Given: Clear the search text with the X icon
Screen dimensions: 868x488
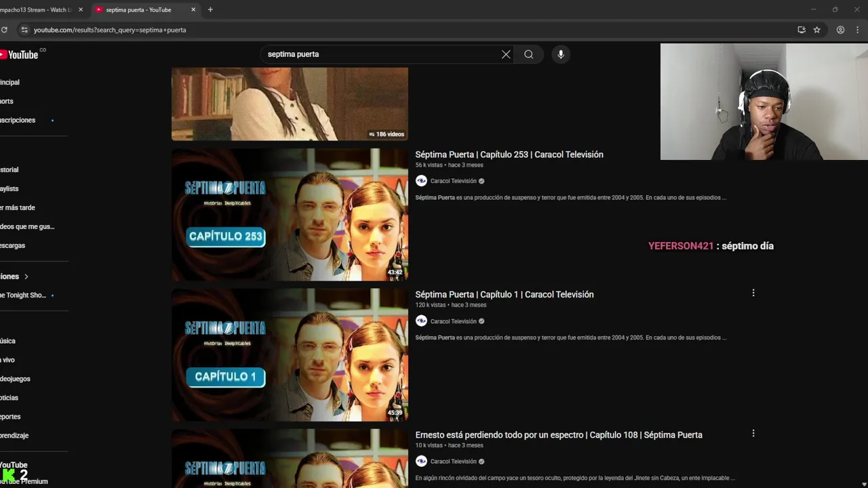Looking at the screenshot, I should pyautogui.click(x=506, y=54).
